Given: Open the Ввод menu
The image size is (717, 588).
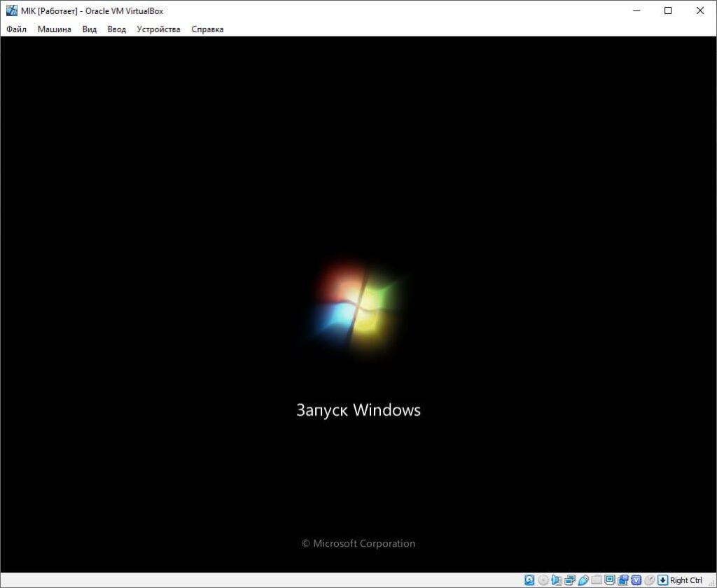Looking at the screenshot, I should coord(117,29).
